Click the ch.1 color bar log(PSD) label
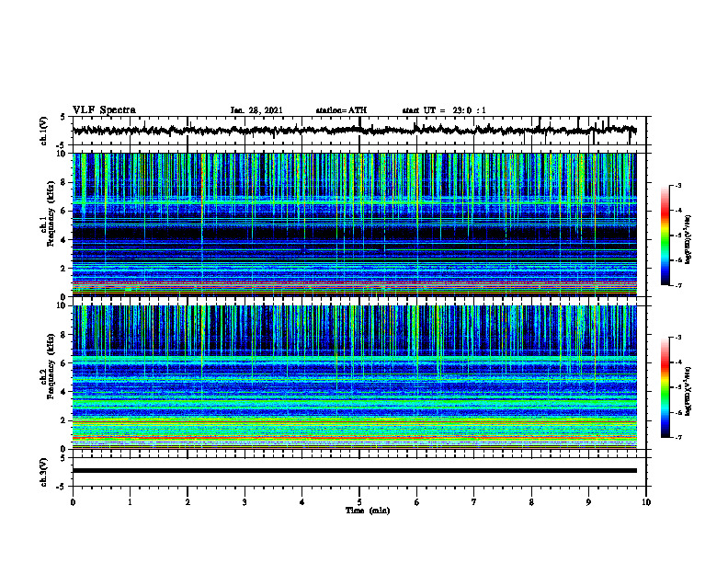This screenshot has width=728, height=563. [688, 239]
